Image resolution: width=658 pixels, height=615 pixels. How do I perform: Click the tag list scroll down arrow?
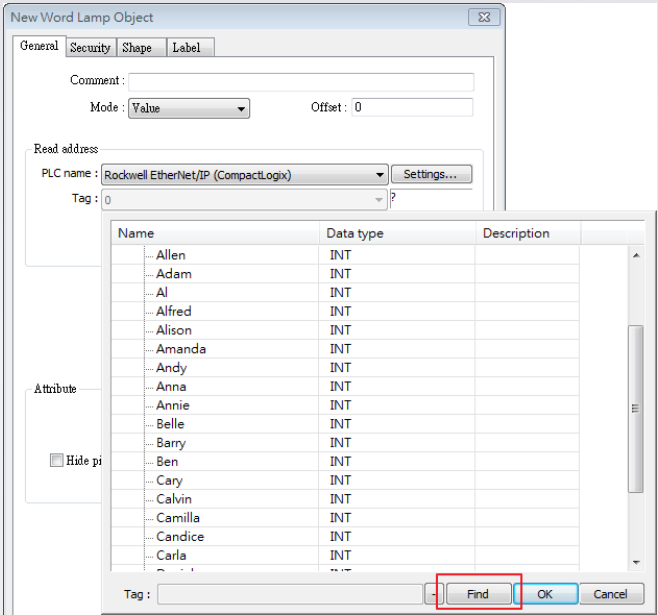pos(636,562)
